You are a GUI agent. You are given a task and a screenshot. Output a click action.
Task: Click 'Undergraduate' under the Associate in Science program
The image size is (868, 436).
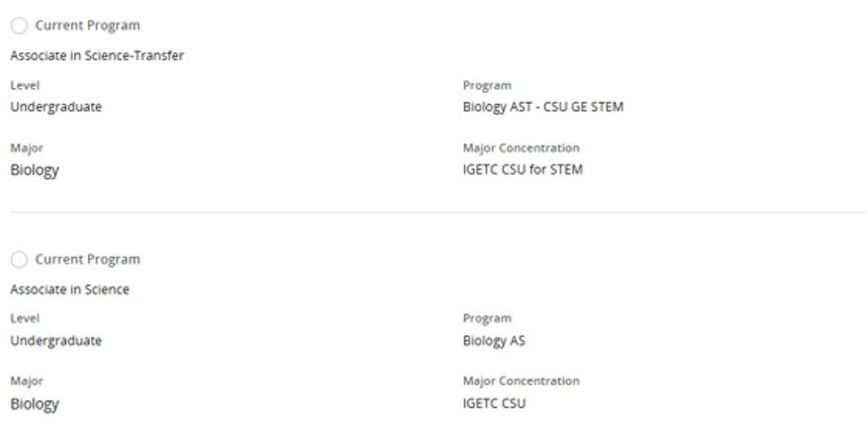[x=55, y=341]
